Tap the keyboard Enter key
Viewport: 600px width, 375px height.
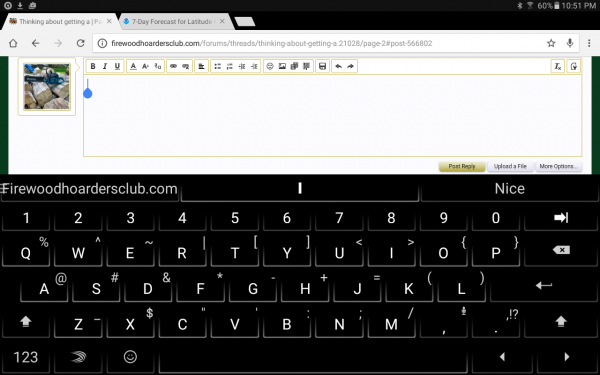[x=544, y=285]
